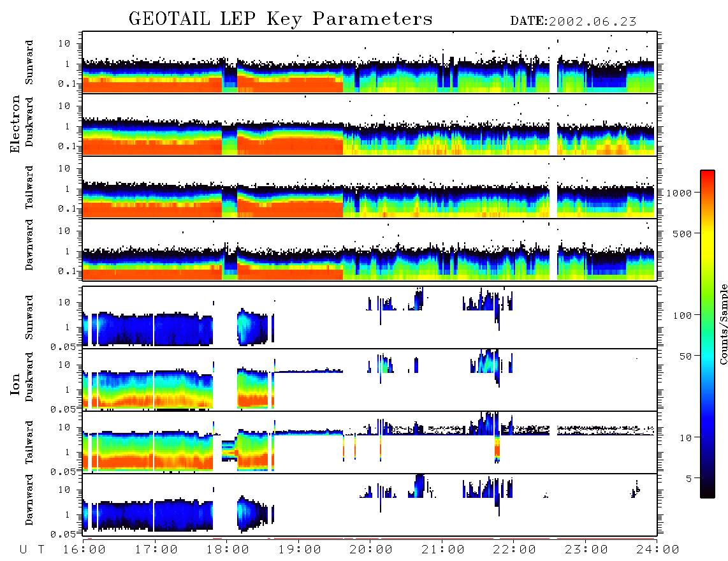Click the 23:00 time tick label

pyautogui.click(x=586, y=550)
